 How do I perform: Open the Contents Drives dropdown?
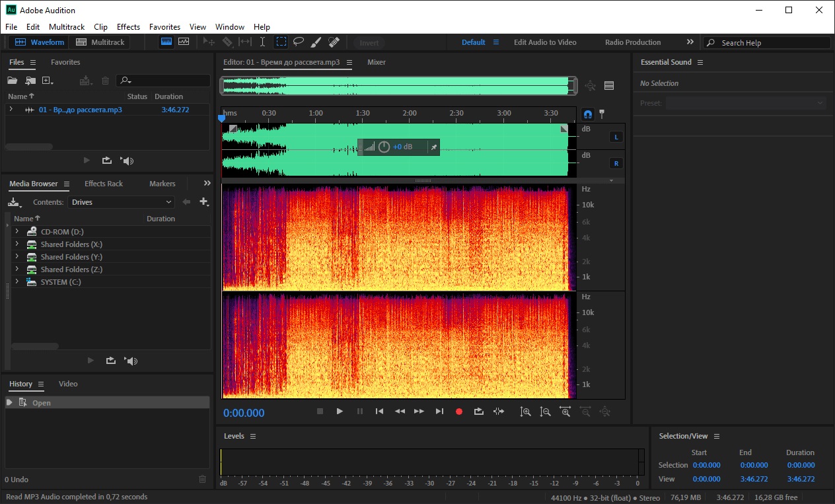click(122, 202)
